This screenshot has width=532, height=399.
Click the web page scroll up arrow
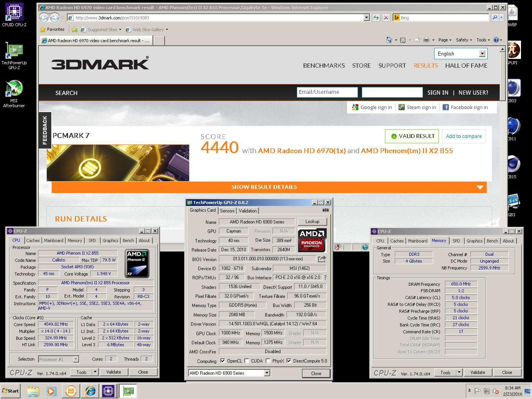tap(502, 49)
